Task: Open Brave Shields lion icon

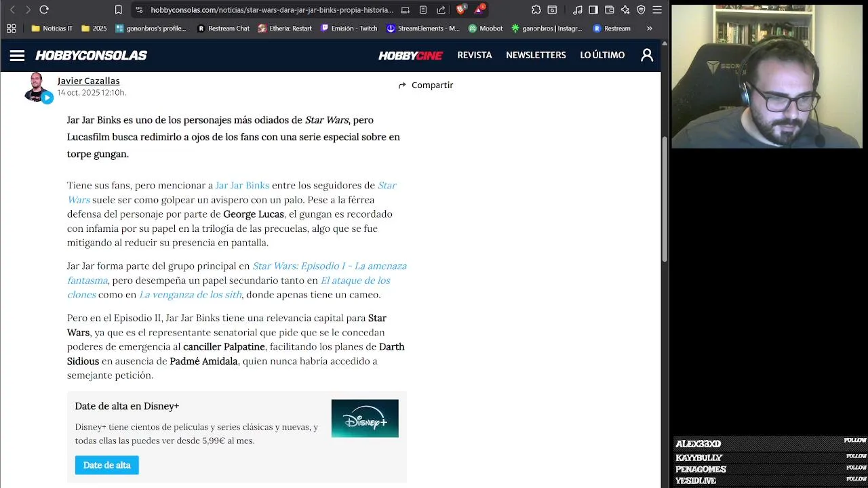Action: [461, 9]
